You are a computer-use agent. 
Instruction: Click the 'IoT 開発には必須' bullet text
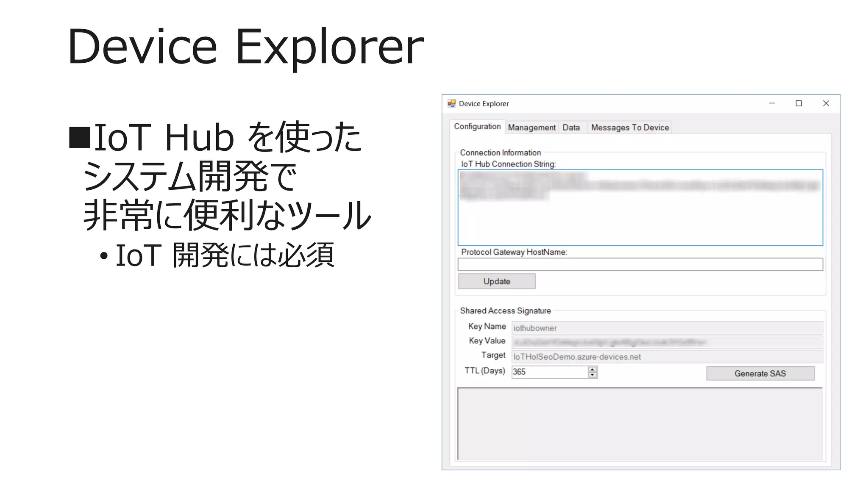(x=225, y=255)
